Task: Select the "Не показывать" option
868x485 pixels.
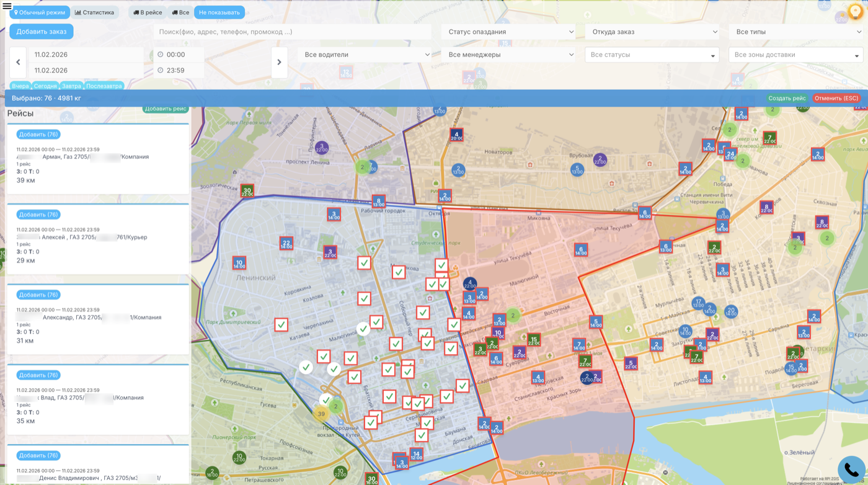Action: pos(219,12)
